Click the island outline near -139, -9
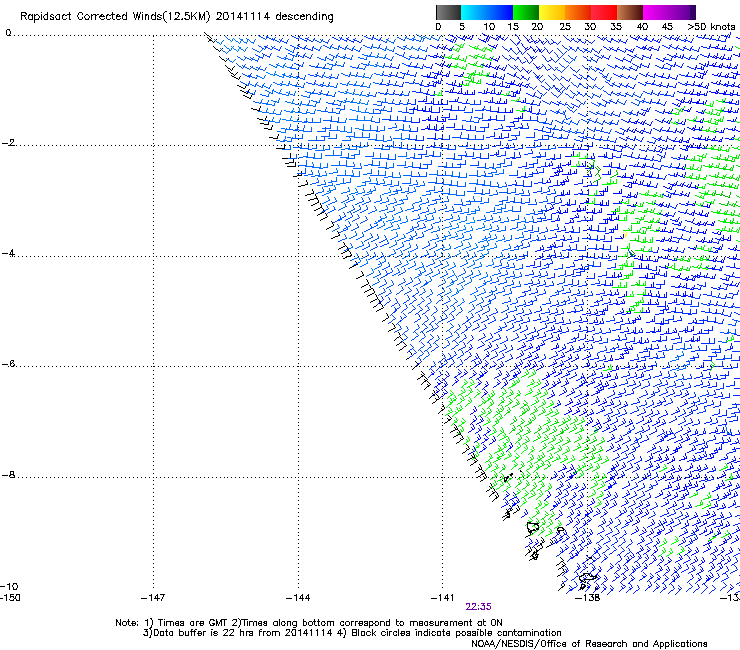Viewport: 740px width, 650px height. coord(533,528)
